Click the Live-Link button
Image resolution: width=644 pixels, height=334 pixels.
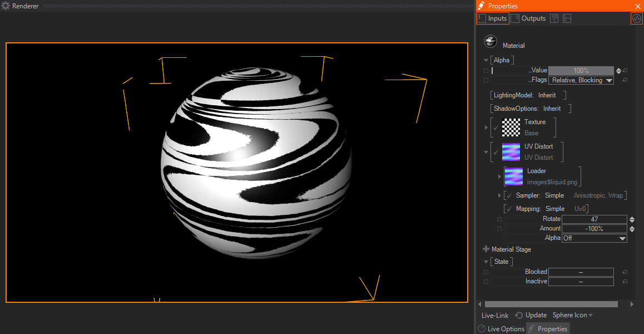(x=495, y=315)
